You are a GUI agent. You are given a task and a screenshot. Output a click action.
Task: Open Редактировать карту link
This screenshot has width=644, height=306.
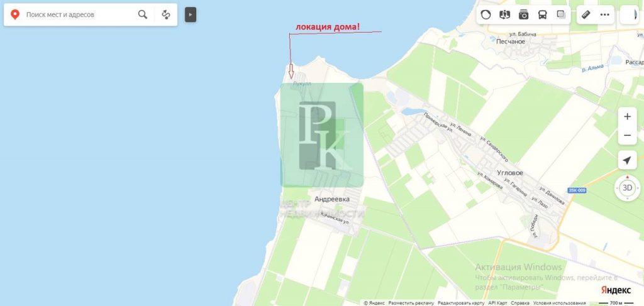pos(461,303)
